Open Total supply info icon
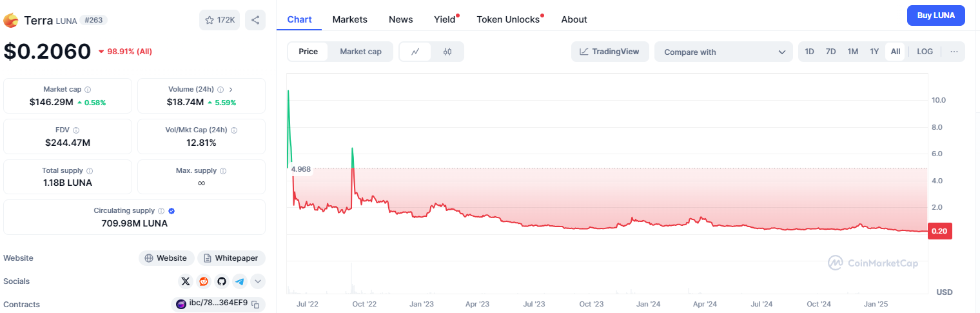 (89, 171)
